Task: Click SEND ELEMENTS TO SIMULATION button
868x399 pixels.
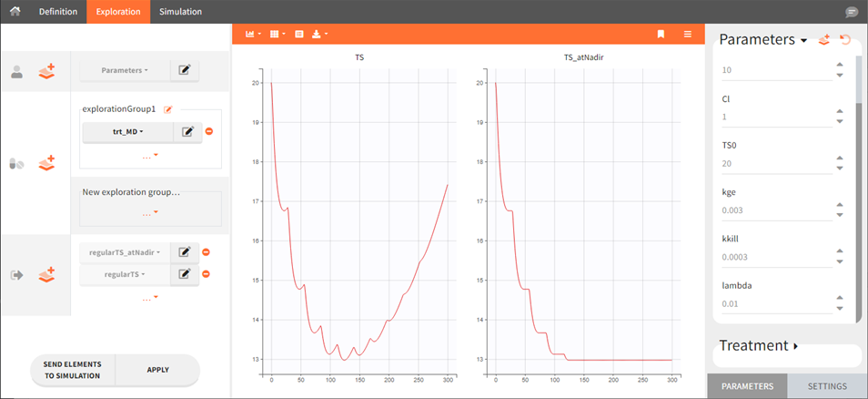Action: pyautogui.click(x=73, y=370)
